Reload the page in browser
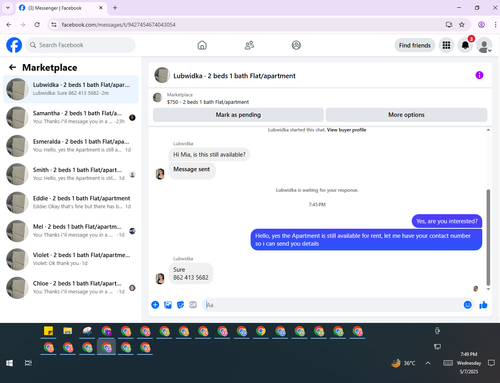 37,25
